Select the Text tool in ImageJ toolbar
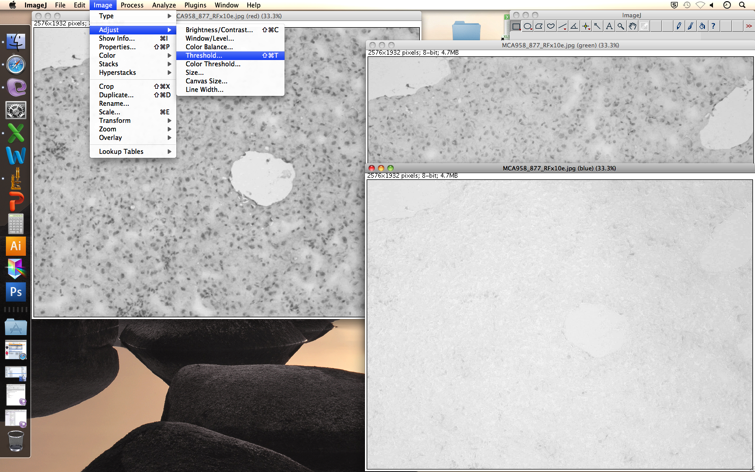Image resolution: width=755 pixels, height=472 pixels. (609, 26)
